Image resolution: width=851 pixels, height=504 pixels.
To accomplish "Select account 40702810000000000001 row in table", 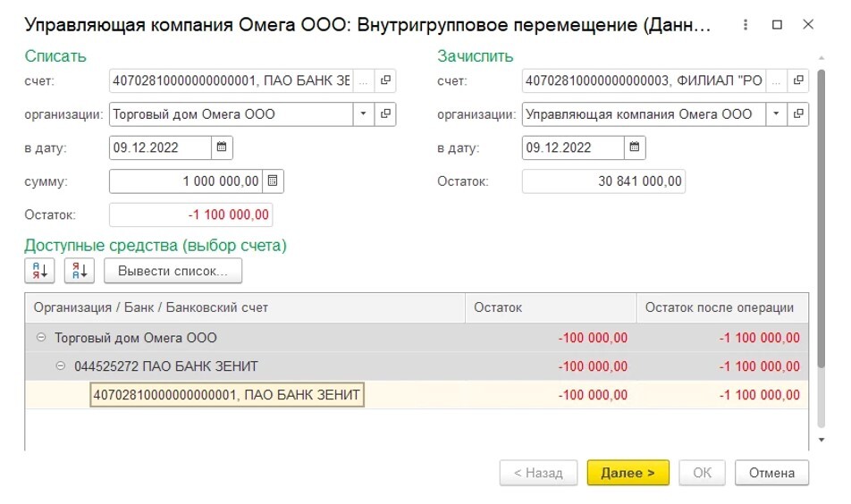I will click(227, 395).
